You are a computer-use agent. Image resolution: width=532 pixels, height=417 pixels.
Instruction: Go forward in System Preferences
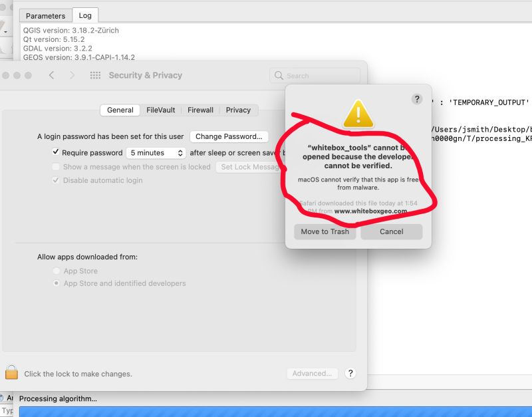pos(72,75)
